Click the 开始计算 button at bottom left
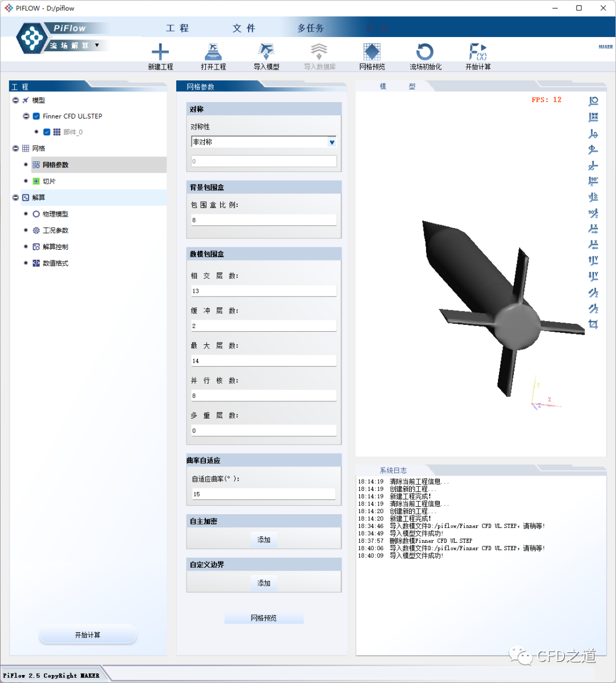 coord(88,635)
